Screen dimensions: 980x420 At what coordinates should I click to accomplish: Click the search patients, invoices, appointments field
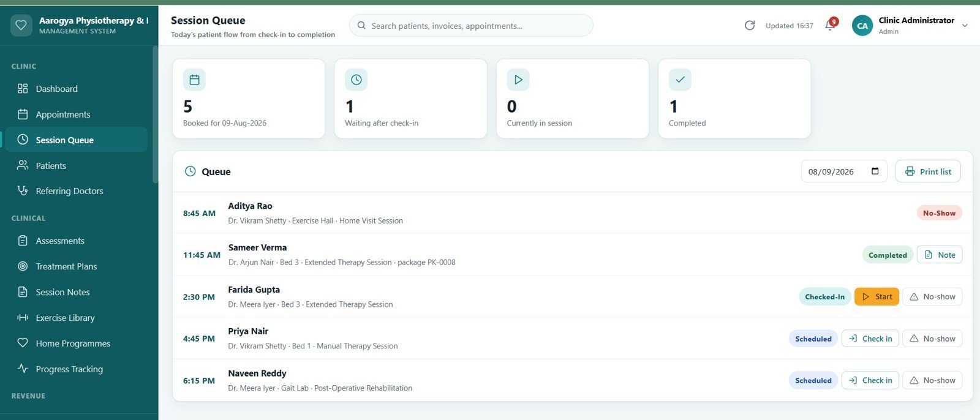(471, 26)
